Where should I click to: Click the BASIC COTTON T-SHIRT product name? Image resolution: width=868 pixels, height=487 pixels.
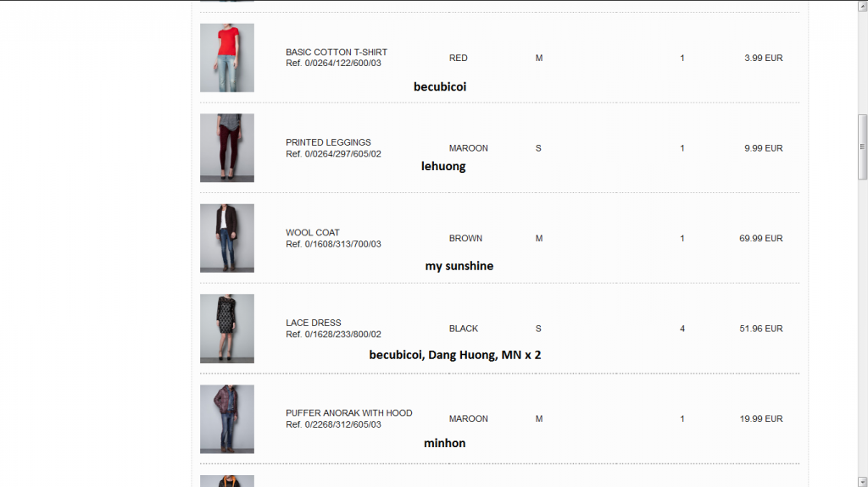pyautogui.click(x=336, y=52)
